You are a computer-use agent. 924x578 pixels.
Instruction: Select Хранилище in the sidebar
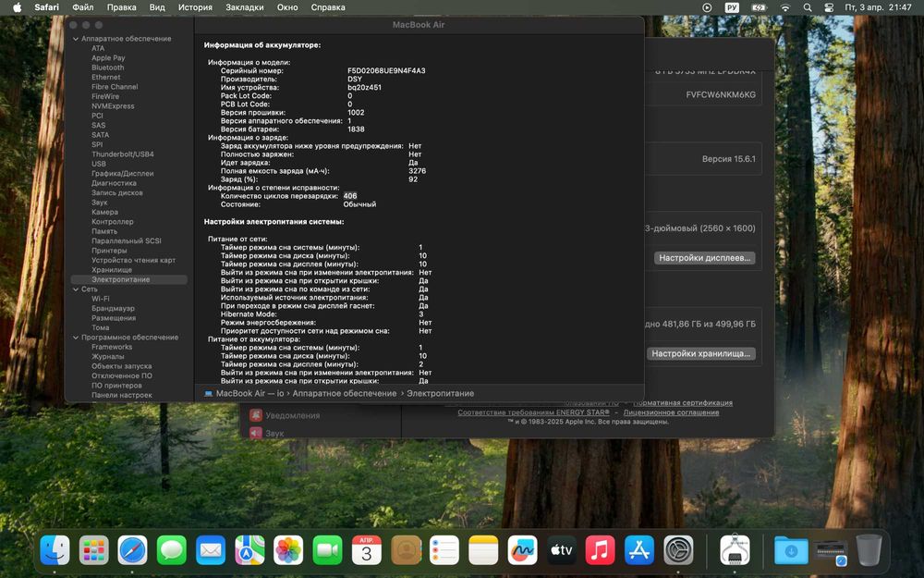coord(112,270)
